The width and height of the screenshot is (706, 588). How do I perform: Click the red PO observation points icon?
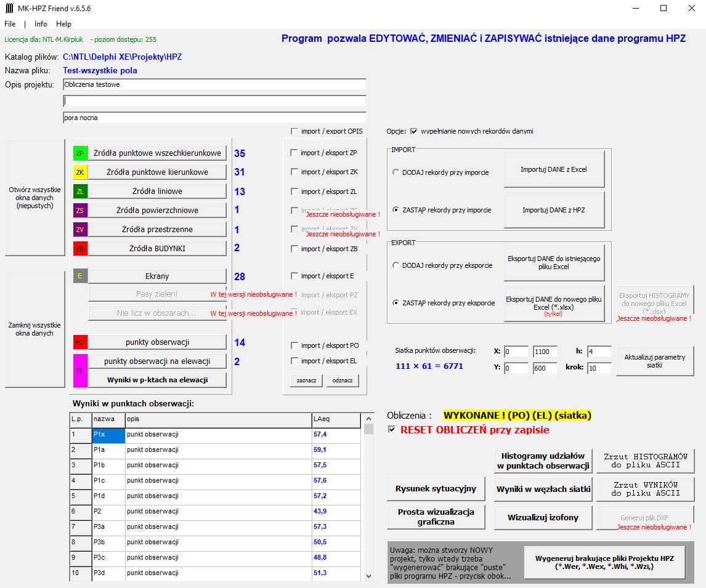79,342
